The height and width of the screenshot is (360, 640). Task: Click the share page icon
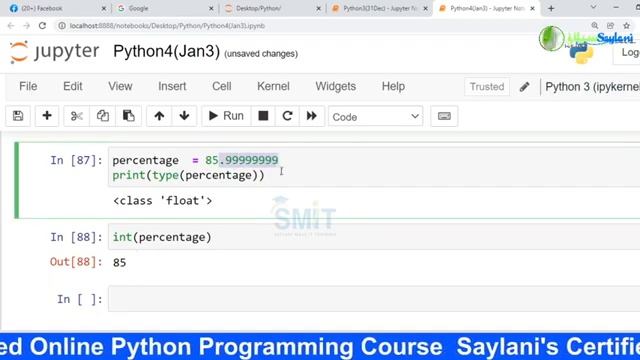click(610, 26)
